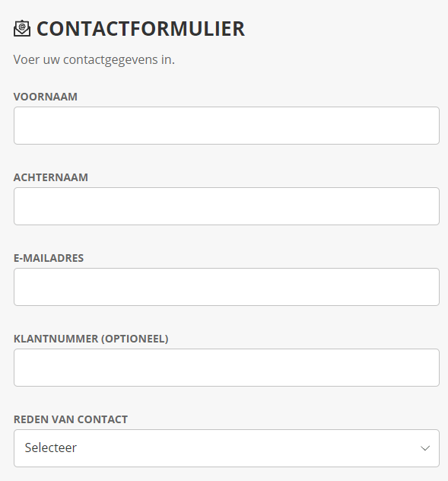Click the KLANTNUMMER label text

(56, 339)
